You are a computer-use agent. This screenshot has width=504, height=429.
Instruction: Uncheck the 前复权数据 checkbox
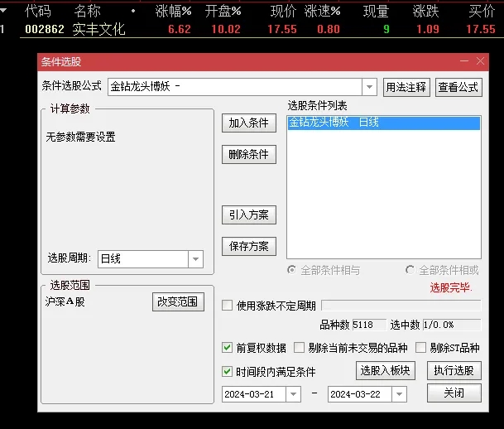tap(228, 348)
